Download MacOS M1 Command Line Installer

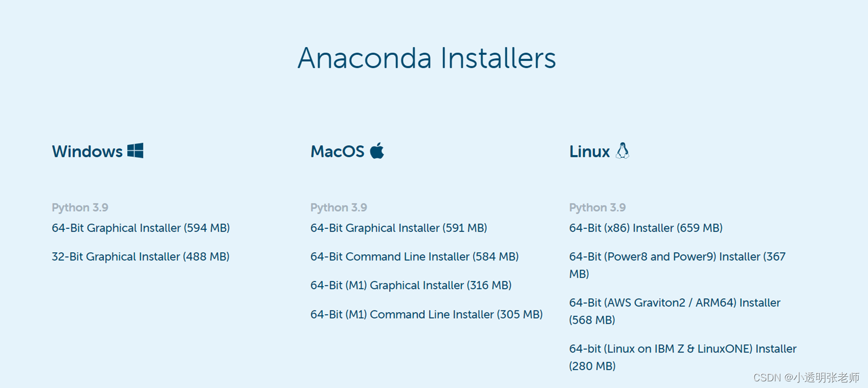pos(426,314)
